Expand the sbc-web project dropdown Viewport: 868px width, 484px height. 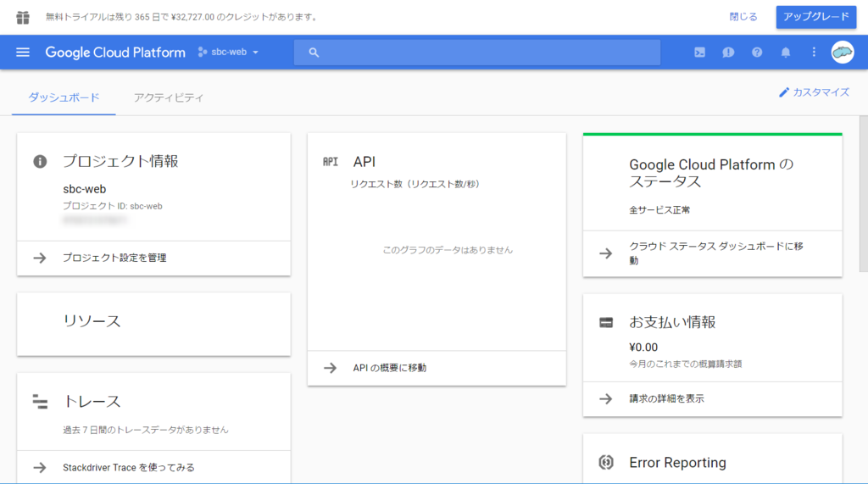pos(229,52)
